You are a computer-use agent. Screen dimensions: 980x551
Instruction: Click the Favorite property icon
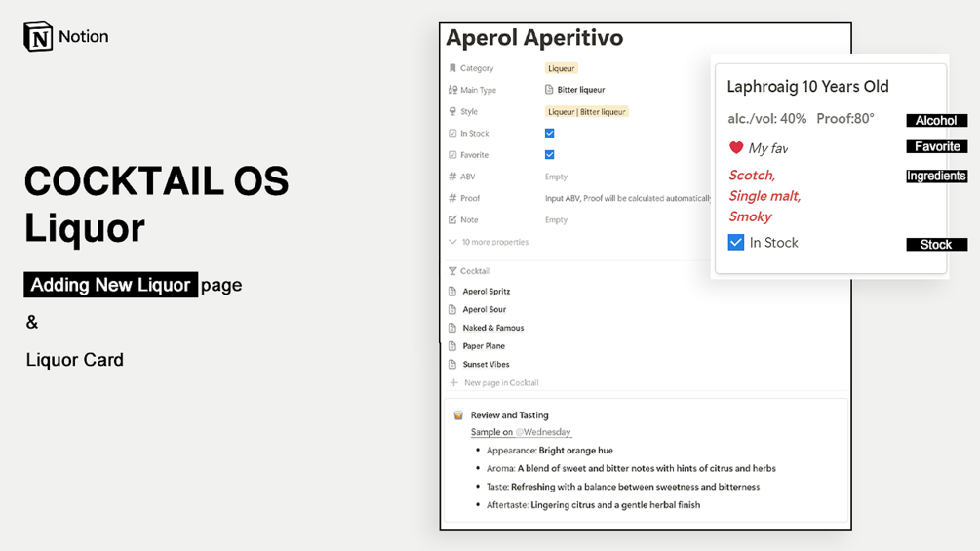click(x=452, y=155)
